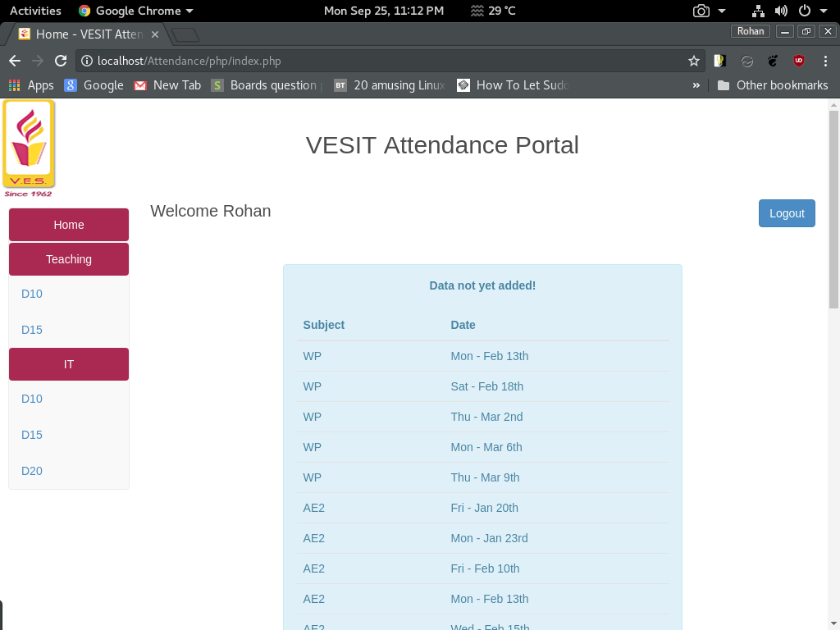Viewport: 840px width, 630px height.
Task: Open D20 under IT
Action: [32, 471]
